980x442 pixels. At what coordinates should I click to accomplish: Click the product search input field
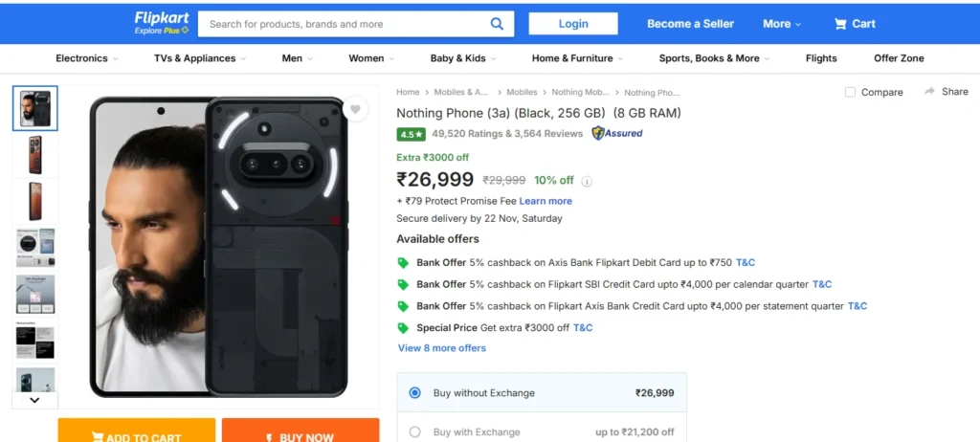(345, 24)
